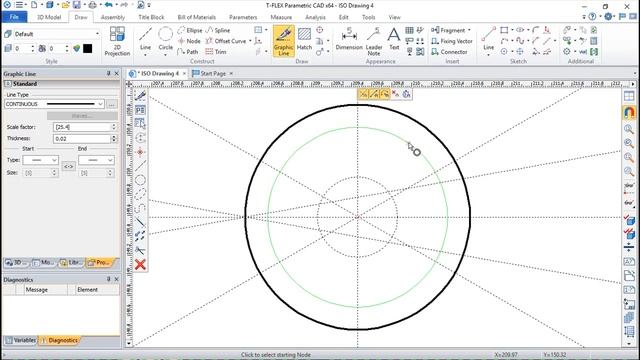This screenshot has width=640, height=360.
Task: Click the ellipsis button next to Line Type
Action: [x=112, y=104]
